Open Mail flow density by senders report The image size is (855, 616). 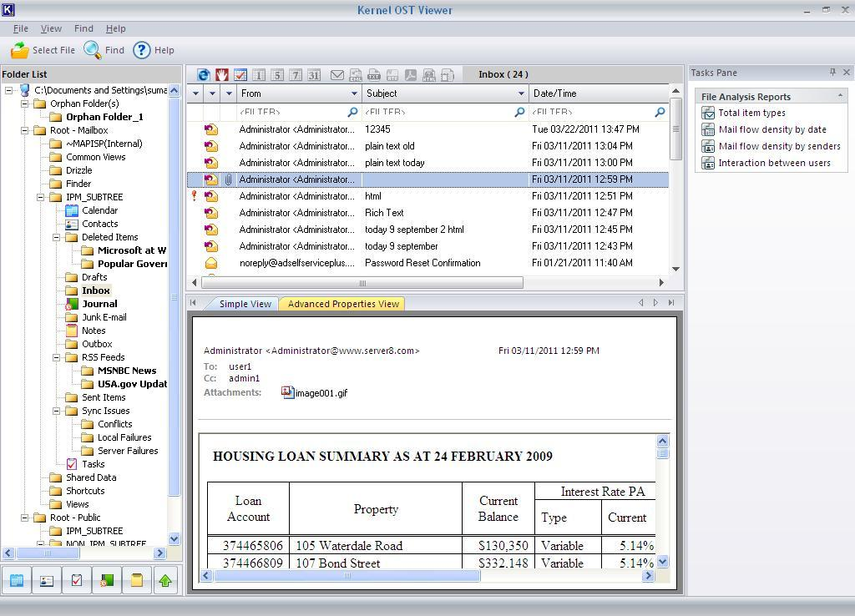tap(779, 146)
